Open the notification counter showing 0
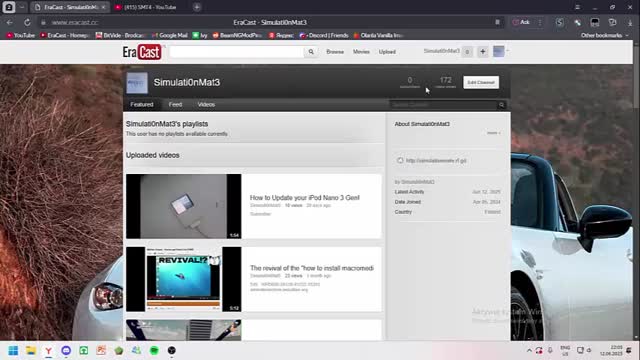This screenshot has width=640, height=360. 467,51
